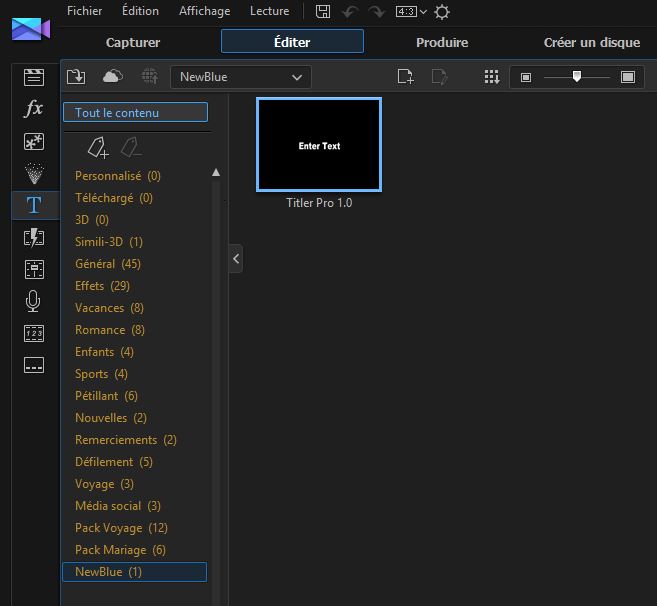Click the create new title template icon

pos(405,77)
